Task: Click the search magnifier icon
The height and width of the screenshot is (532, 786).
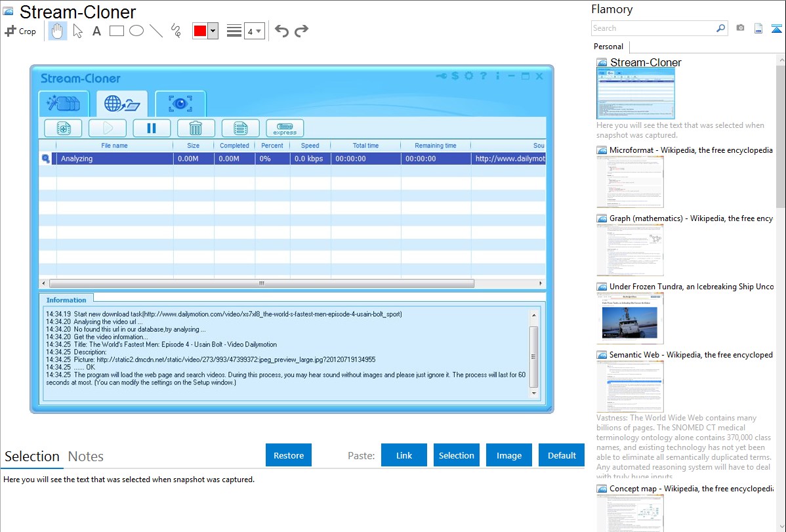Action: point(721,28)
